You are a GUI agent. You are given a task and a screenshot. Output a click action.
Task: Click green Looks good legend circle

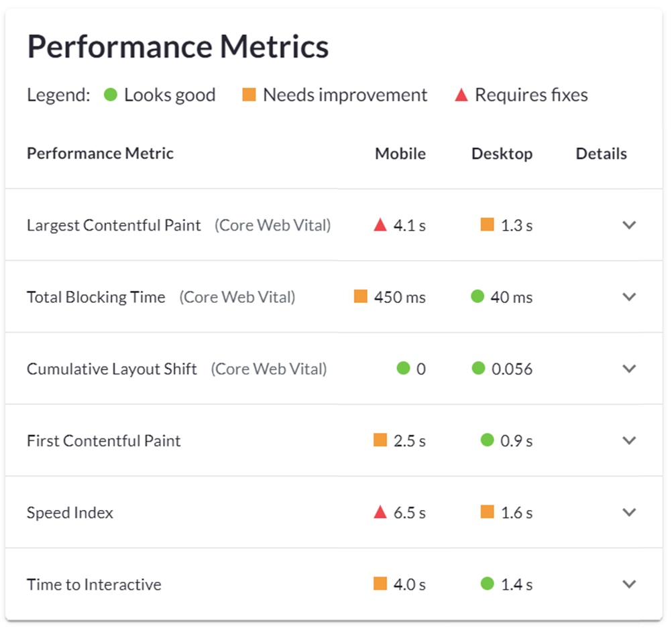(x=111, y=95)
